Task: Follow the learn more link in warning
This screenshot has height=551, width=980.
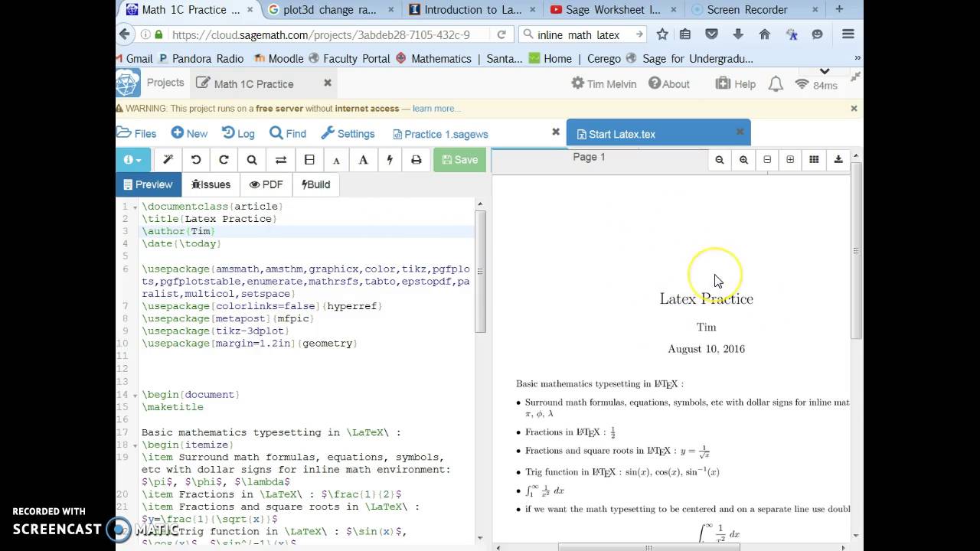Action: [436, 109]
